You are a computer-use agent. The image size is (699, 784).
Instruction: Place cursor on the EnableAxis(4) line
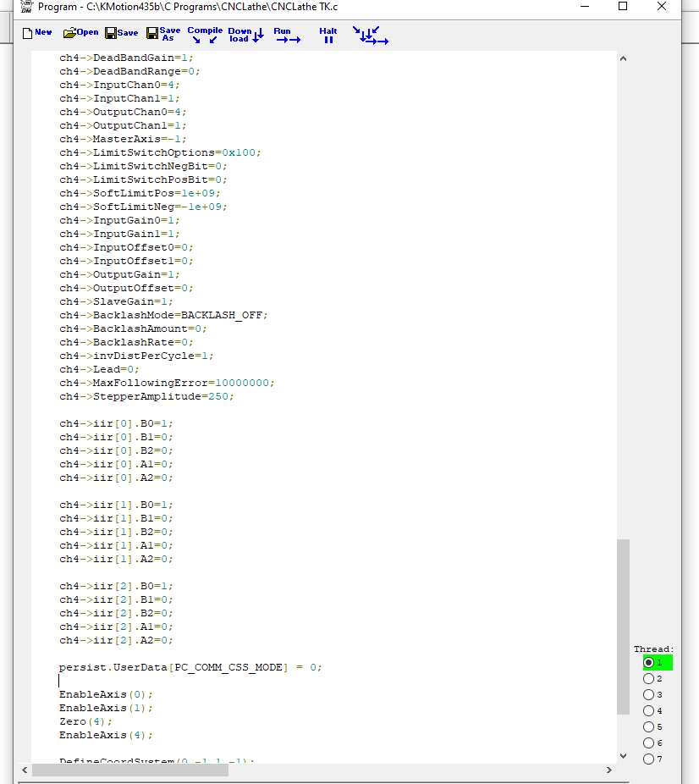[x=107, y=735]
